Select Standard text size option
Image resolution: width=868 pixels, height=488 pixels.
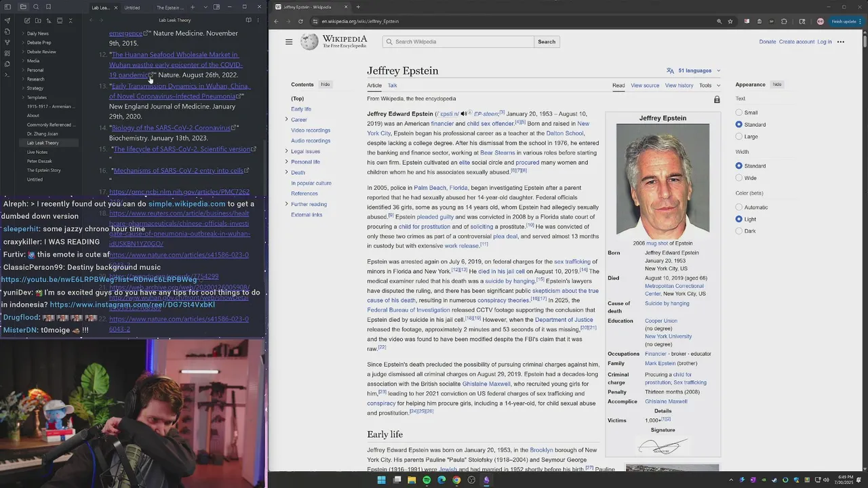click(739, 125)
